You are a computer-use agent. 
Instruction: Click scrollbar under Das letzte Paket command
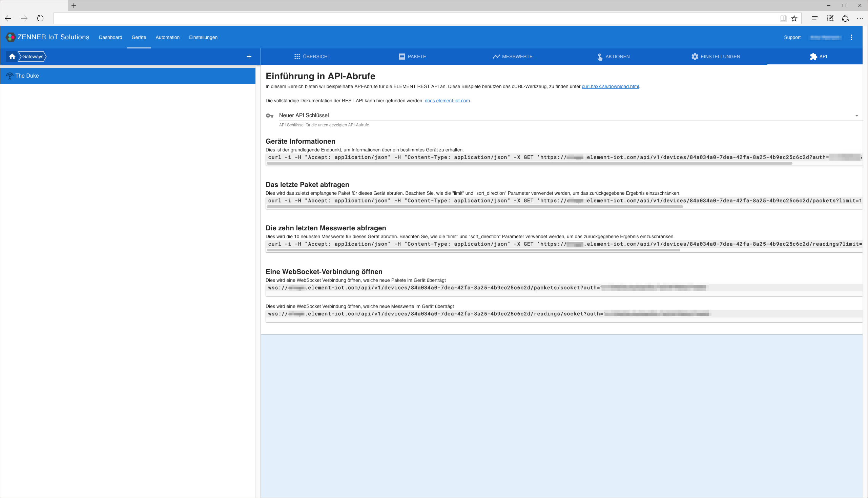coord(475,207)
